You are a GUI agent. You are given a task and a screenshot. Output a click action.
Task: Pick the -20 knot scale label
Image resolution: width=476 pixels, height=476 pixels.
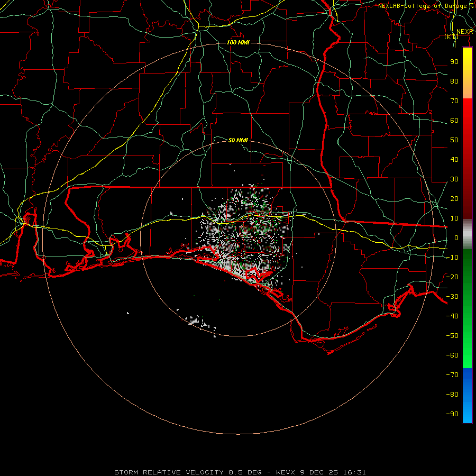[x=452, y=277]
